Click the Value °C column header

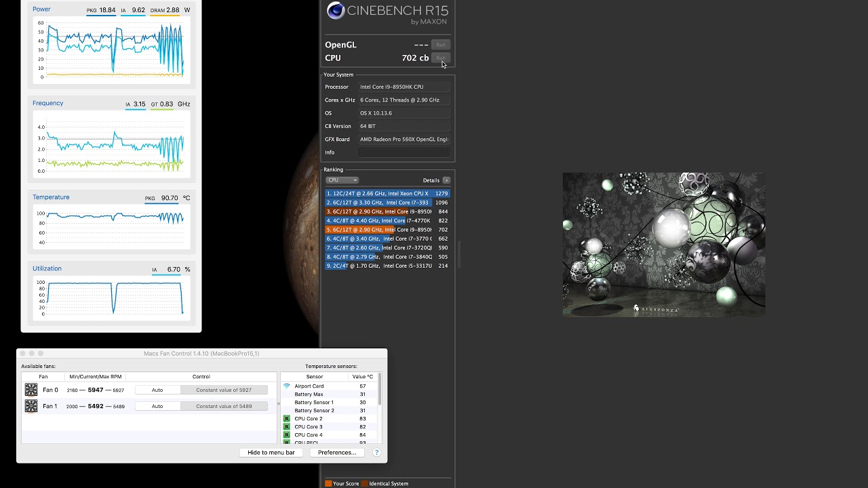pyautogui.click(x=363, y=377)
